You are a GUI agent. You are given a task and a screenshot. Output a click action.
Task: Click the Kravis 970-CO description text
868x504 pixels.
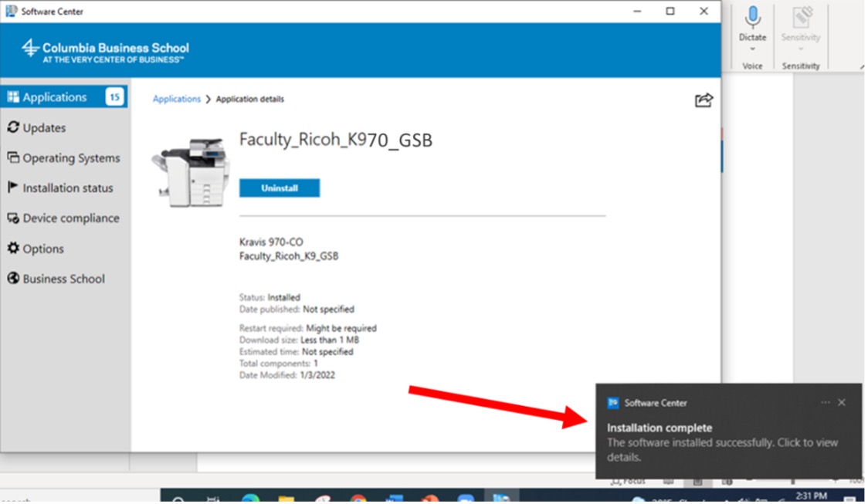pyautogui.click(x=271, y=242)
